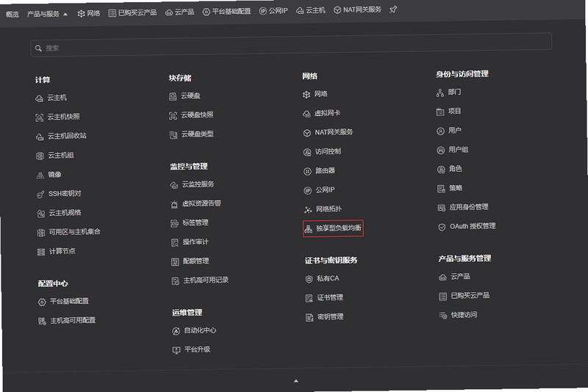Click the pin icon in top bar

tap(393, 10)
